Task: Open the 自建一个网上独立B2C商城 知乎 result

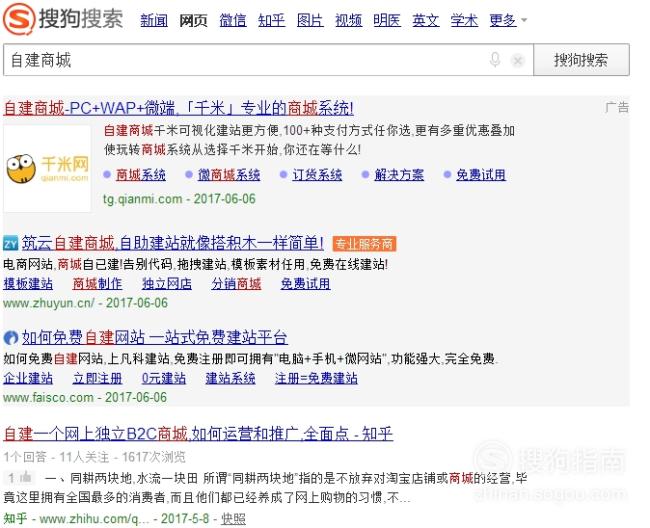Action: click(198, 434)
